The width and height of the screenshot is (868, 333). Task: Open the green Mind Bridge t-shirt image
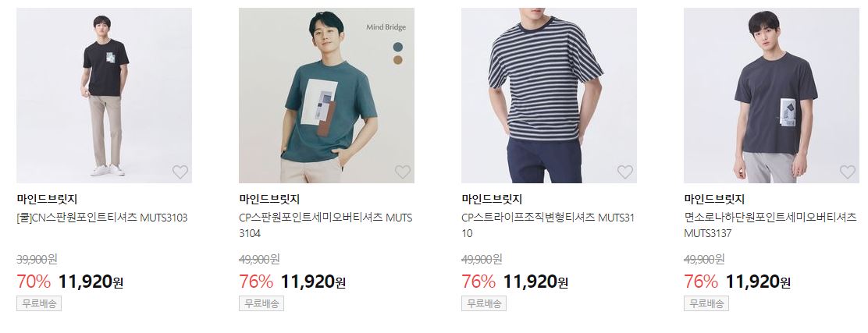tap(326, 95)
